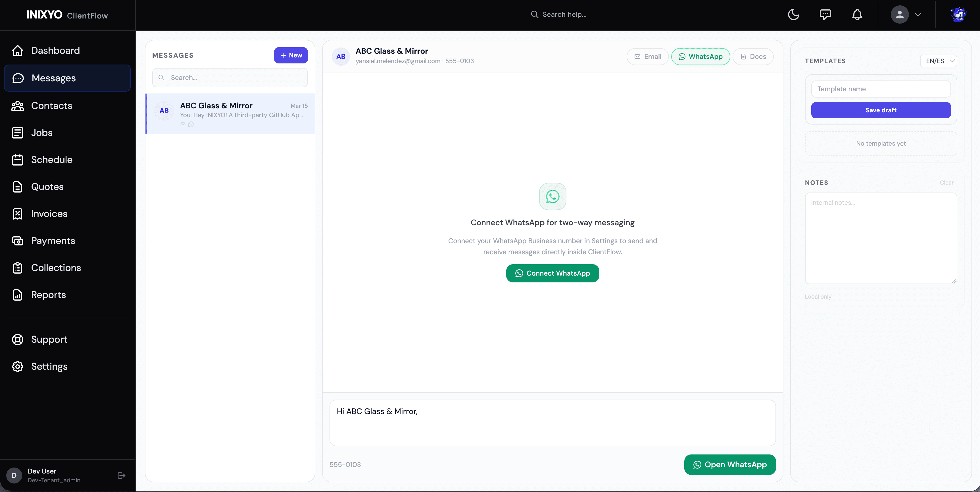The width and height of the screenshot is (980, 492).
Task: Click the logout icon next to Dev User
Action: click(121, 475)
